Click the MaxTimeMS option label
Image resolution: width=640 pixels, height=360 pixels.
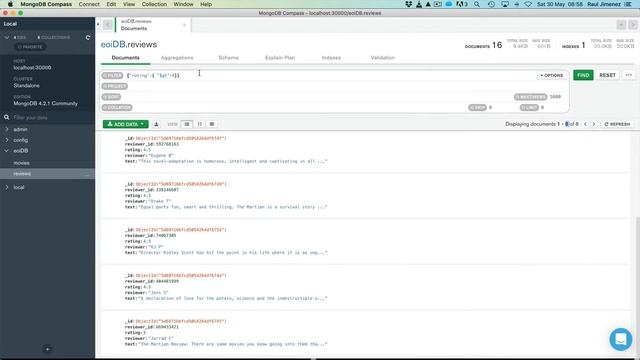point(530,97)
